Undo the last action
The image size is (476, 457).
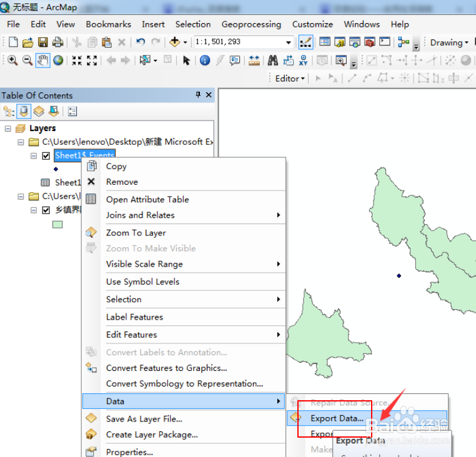(141, 42)
